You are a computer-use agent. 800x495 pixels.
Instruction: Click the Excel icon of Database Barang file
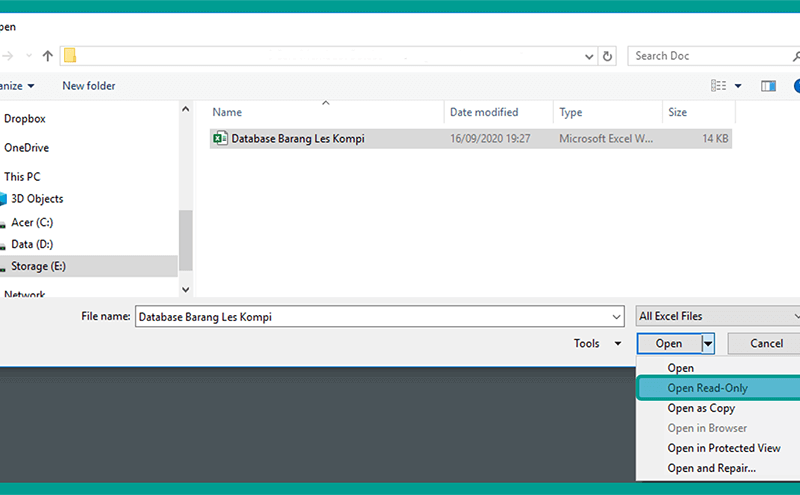click(x=220, y=138)
